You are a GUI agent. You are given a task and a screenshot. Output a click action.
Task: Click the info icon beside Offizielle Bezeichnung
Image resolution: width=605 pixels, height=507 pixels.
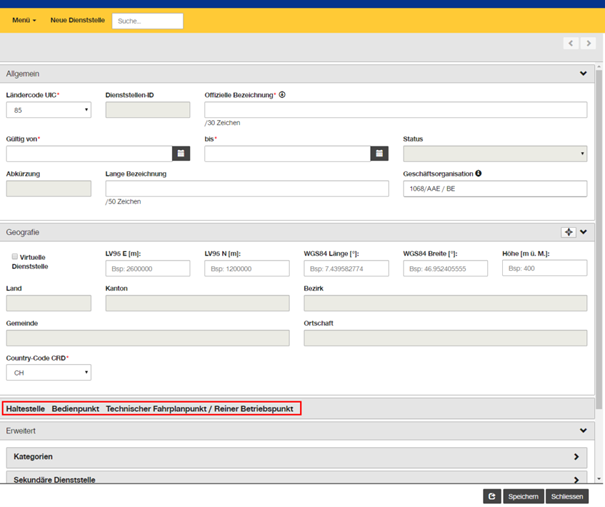click(x=282, y=95)
